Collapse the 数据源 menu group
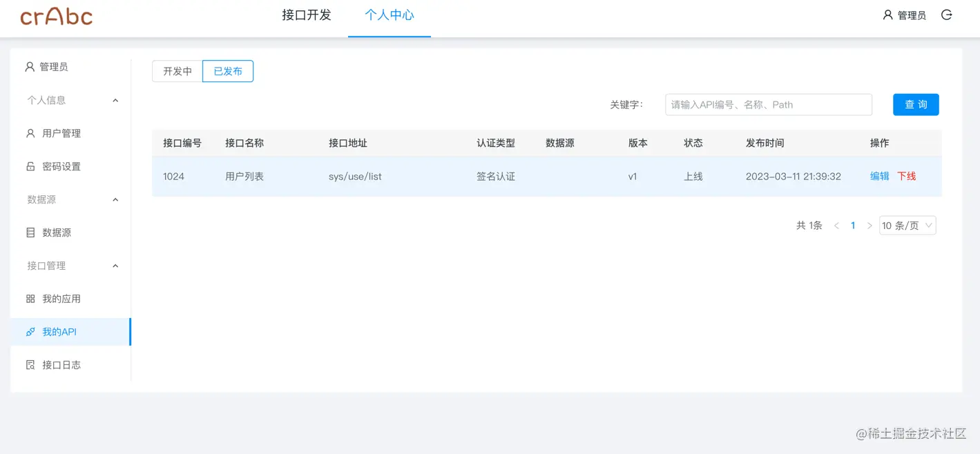980x454 pixels. click(x=115, y=199)
